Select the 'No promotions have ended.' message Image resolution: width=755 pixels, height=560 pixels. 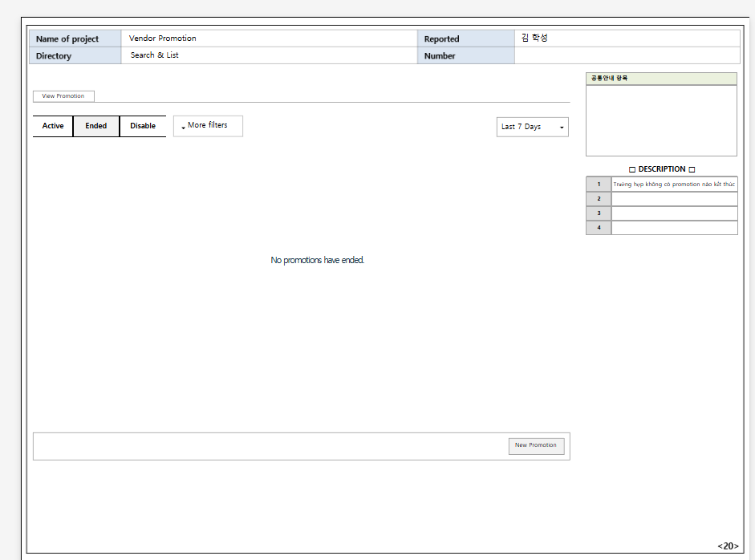[317, 260]
